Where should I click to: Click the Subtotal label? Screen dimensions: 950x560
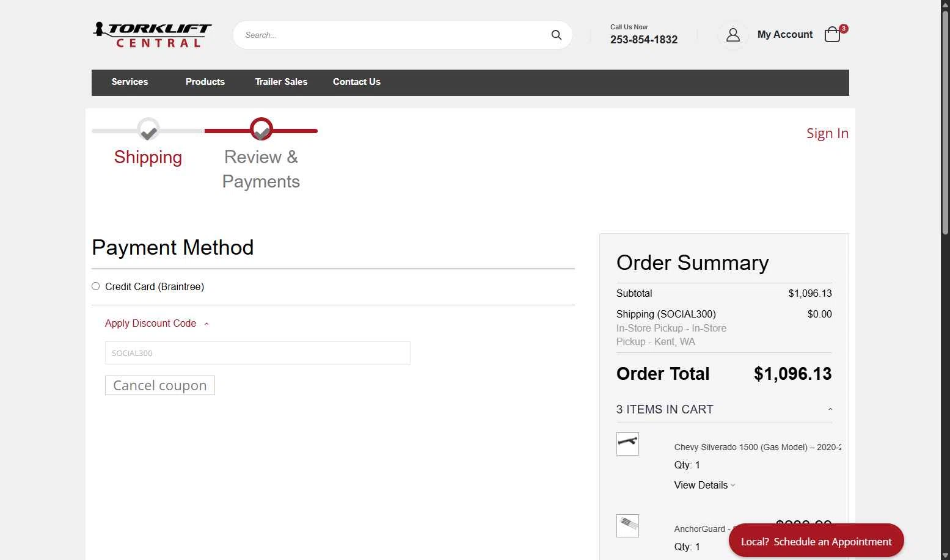tap(634, 293)
